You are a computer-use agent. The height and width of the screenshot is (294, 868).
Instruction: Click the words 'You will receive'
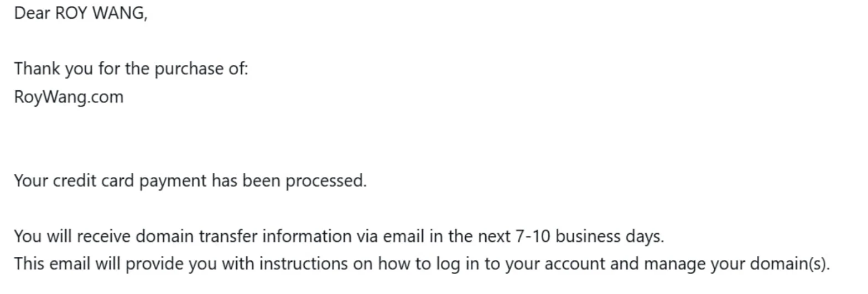tap(72, 236)
